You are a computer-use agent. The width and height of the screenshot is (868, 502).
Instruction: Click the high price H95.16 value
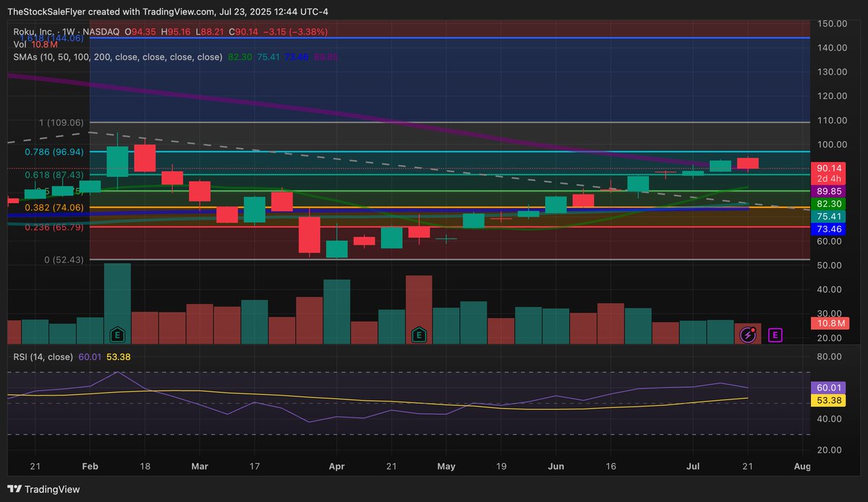[176, 32]
